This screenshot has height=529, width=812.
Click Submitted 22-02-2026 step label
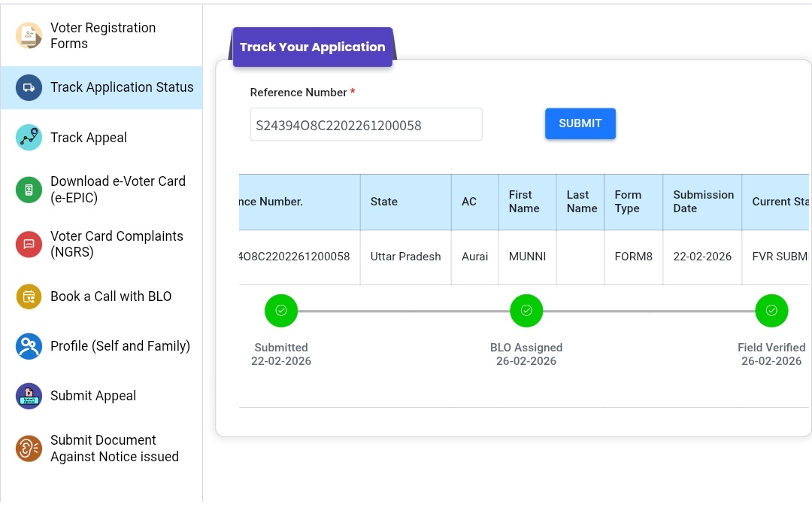(x=281, y=354)
